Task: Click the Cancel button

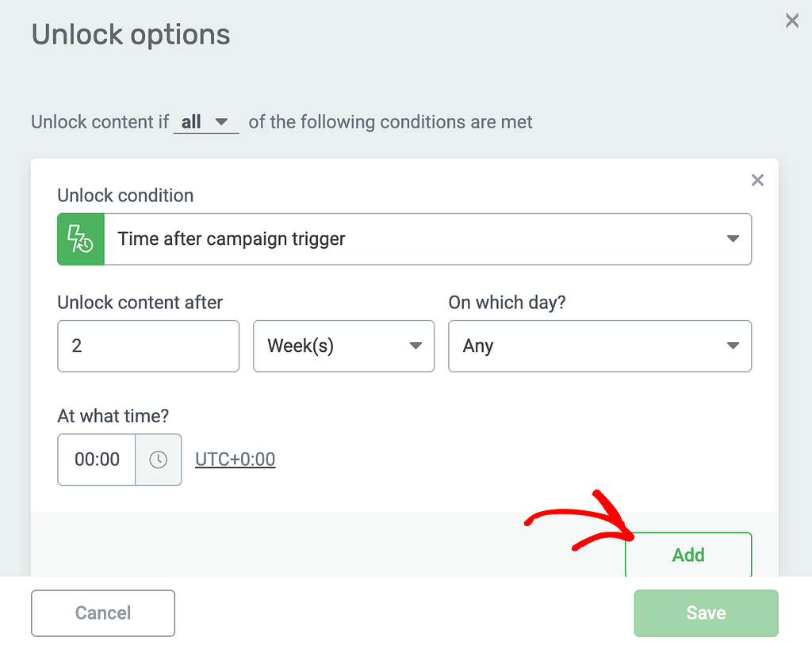Action: (103, 613)
